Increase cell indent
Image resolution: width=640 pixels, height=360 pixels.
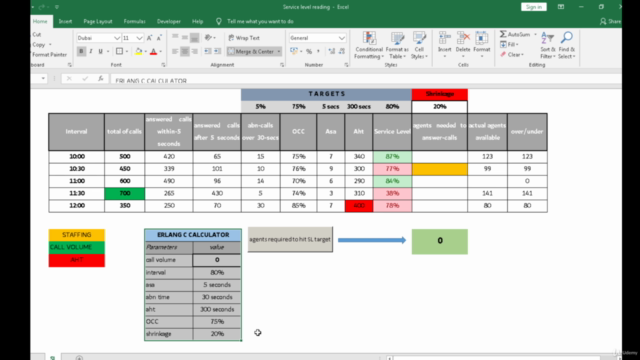218,51
